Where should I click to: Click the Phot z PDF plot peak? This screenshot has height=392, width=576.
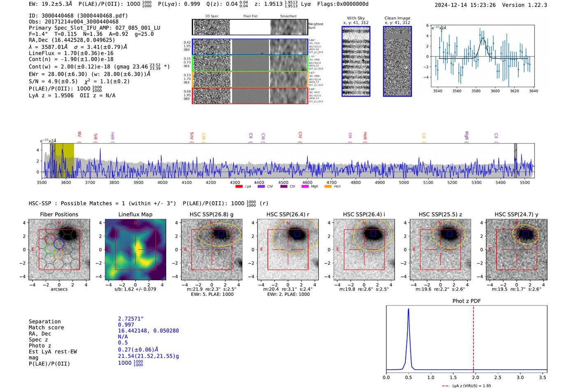[408, 309]
